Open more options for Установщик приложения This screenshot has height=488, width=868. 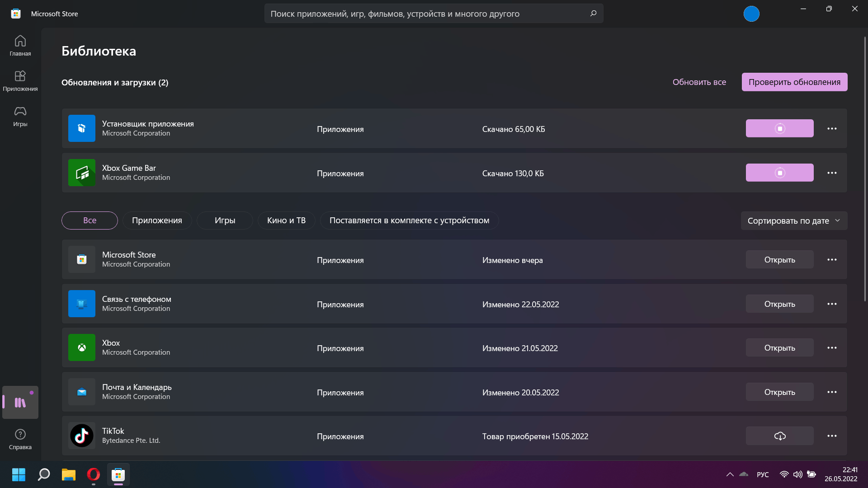click(832, 128)
